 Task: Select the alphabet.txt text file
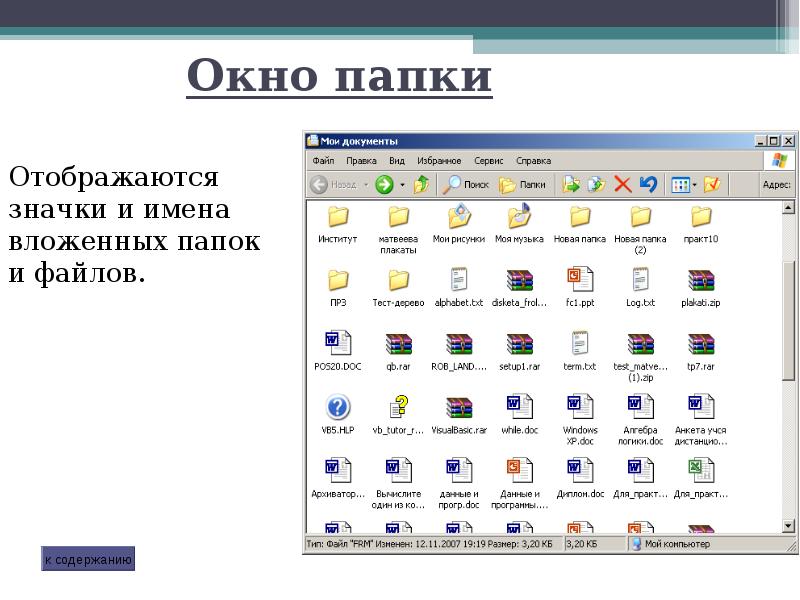[459, 280]
